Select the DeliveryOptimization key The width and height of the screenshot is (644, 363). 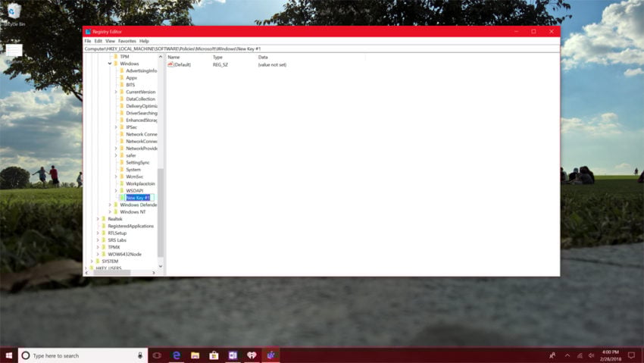point(141,106)
